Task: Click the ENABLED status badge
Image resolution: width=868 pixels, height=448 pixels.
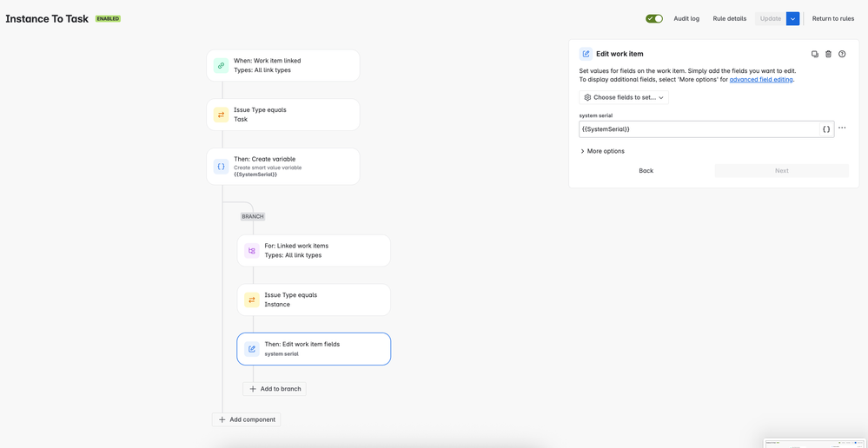Action: coord(108,19)
